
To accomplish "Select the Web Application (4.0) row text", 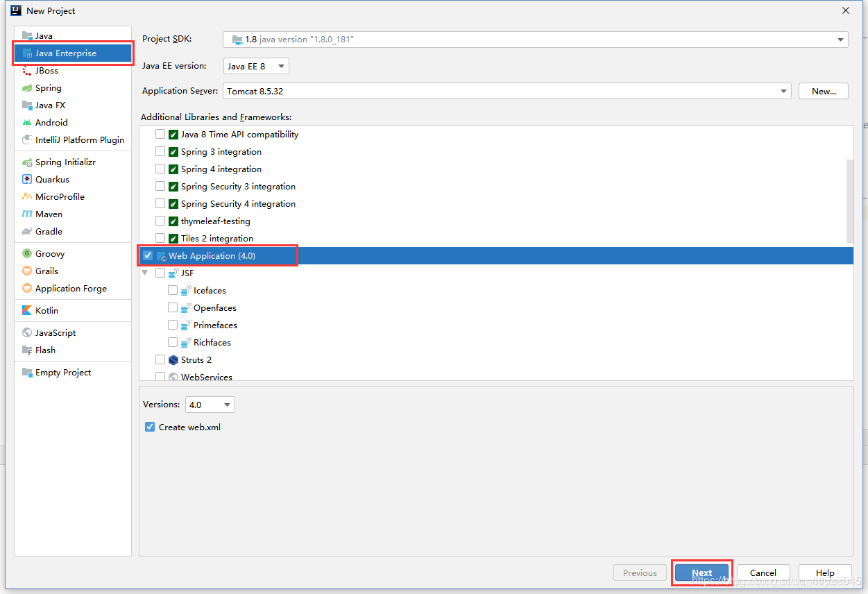I will 212,256.
